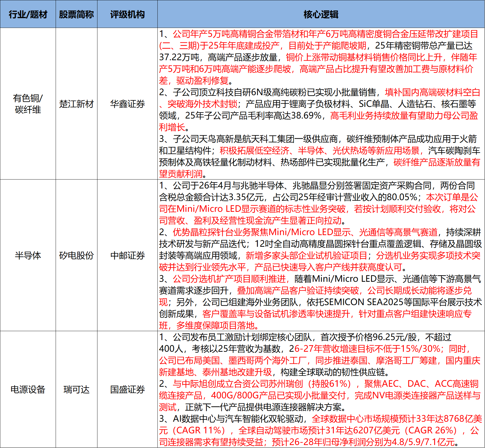
Task: Select the 半导体 industry cell
Action: [28, 255]
